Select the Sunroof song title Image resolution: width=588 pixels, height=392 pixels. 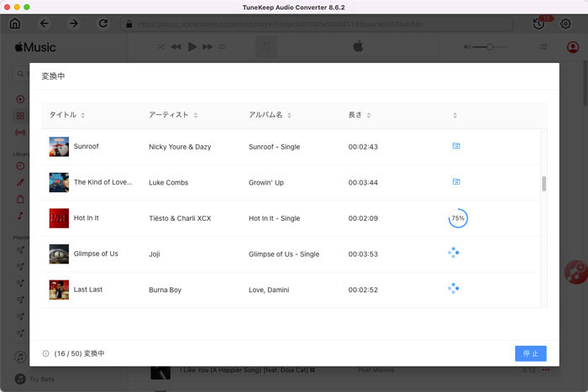pos(87,146)
